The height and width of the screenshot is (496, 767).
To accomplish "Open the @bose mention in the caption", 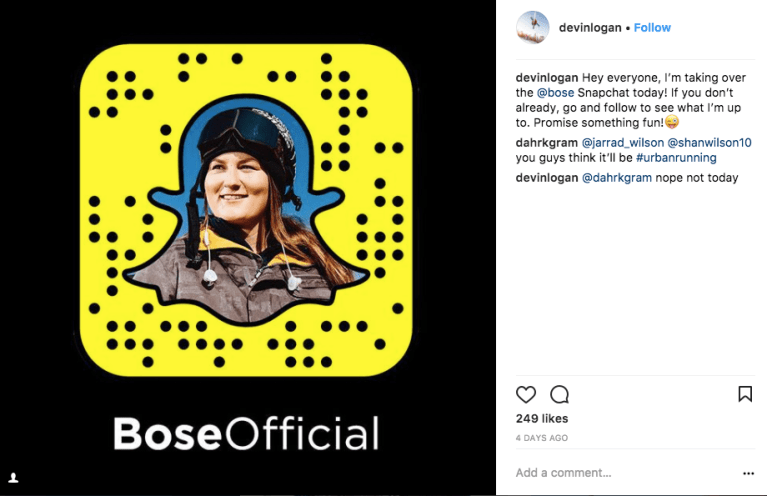I will [x=555, y=93].
